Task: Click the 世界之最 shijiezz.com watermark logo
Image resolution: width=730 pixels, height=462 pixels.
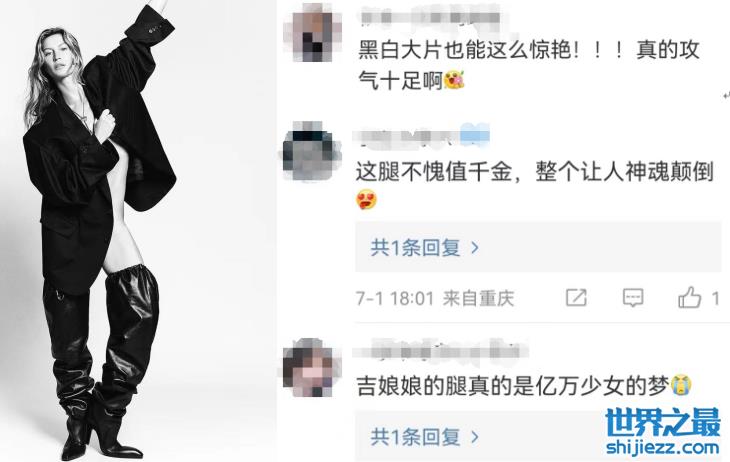Action: (x=663, y=431)
